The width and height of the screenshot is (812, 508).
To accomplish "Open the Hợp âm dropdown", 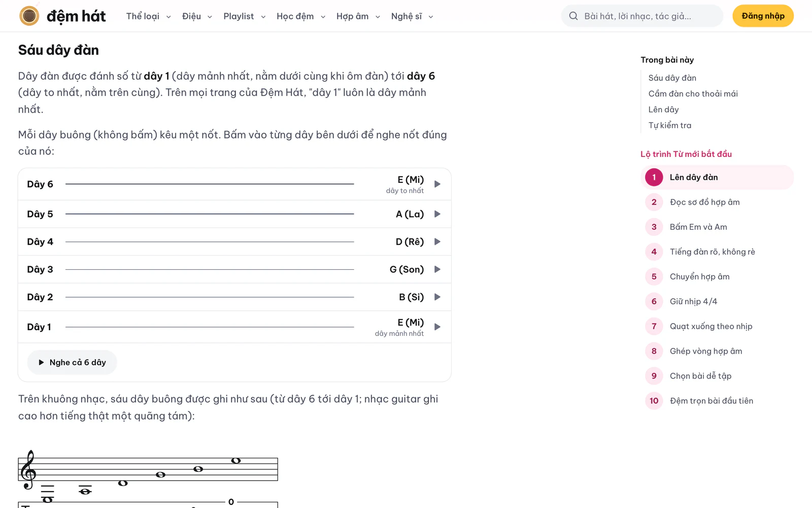I will [x=358, y=16].
